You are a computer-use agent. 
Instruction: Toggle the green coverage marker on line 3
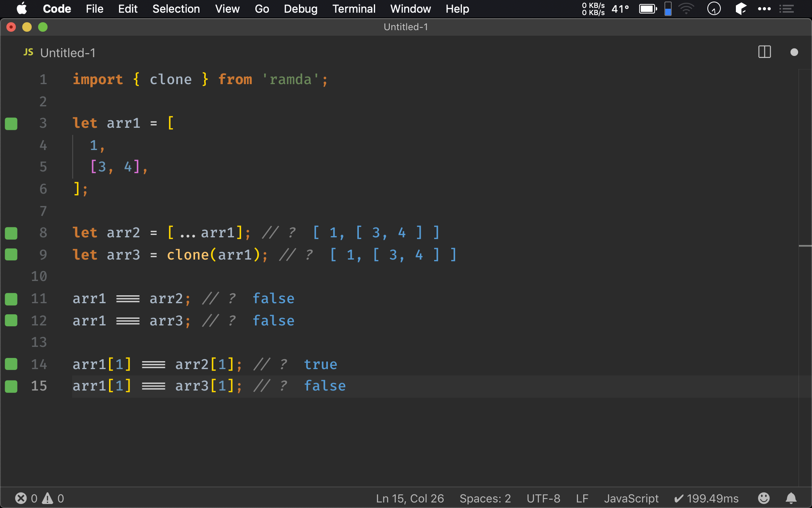tap(11, 123)
